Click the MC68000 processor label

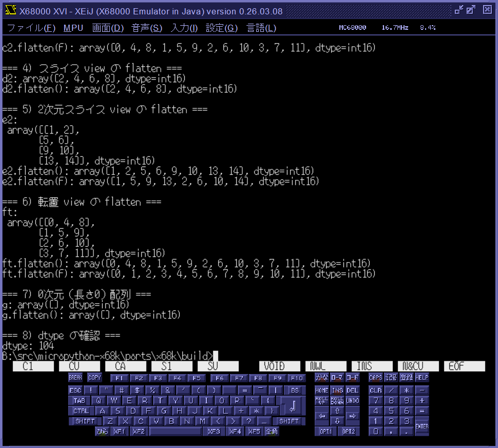tap(353, 28)
